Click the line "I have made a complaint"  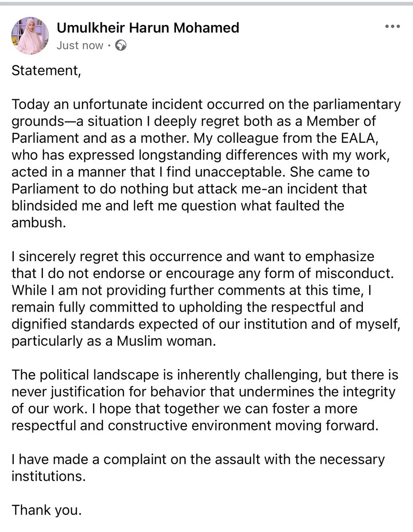pyautogui.click(x=198, y=459)
